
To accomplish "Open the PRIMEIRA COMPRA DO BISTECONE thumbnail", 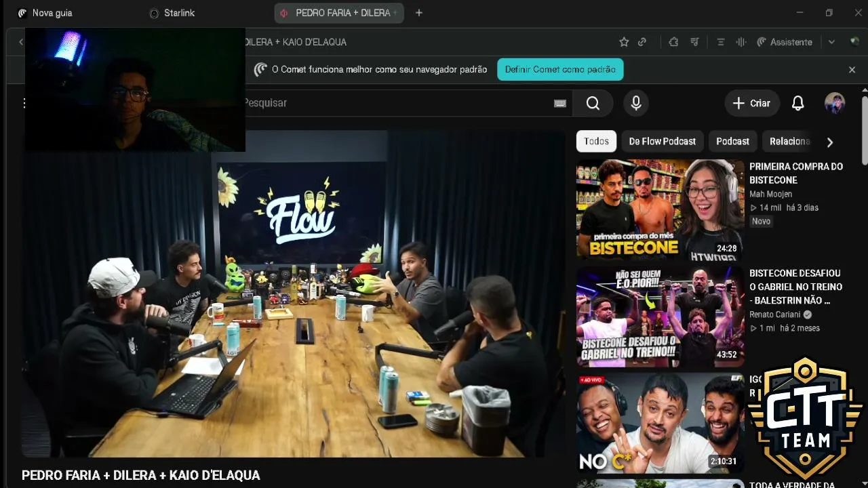I will coord(660,209).
